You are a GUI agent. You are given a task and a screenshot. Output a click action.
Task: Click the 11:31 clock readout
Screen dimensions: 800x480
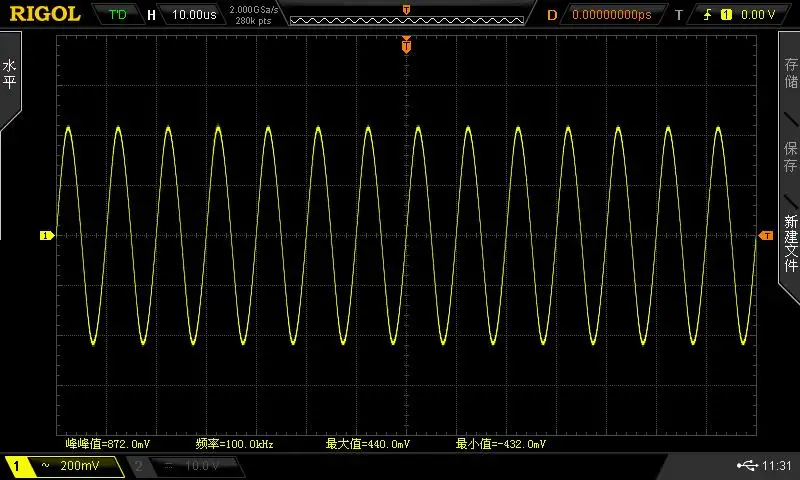coord(777,465)
